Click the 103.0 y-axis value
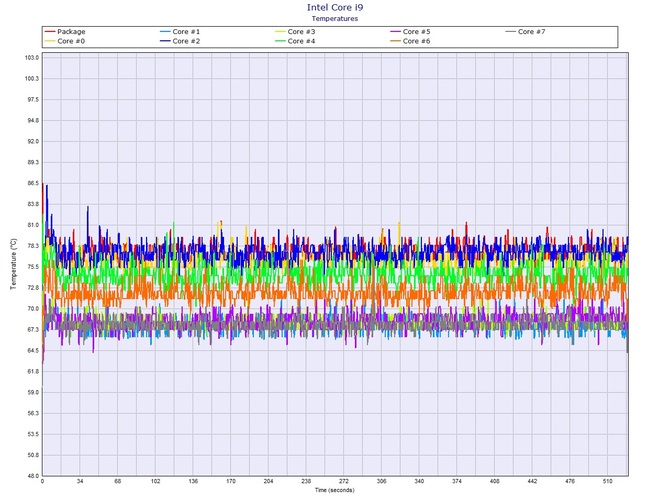Image resolution: width=670 pixels, height=502 pixels. tap(32, 58)
